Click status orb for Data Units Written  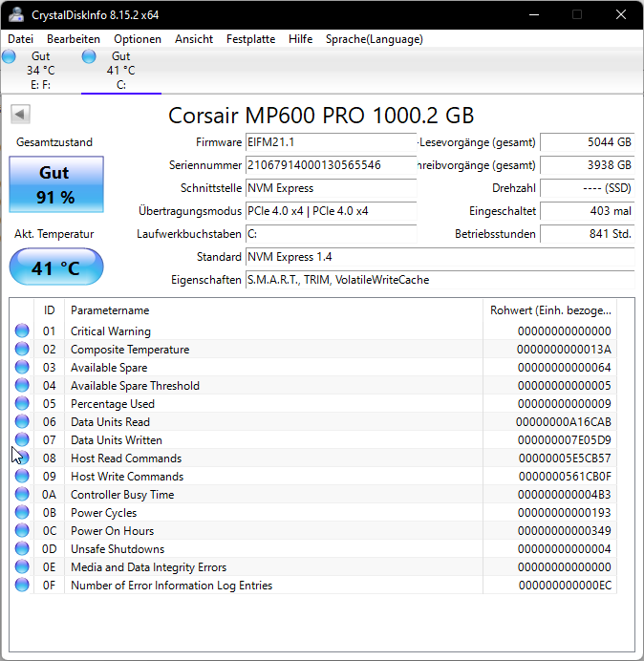point(22,439)
